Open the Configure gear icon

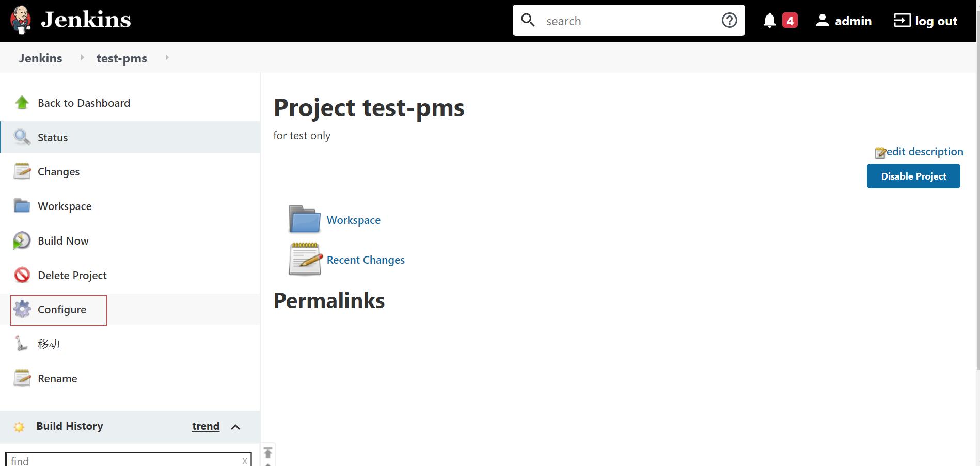[x=23, y=309]
